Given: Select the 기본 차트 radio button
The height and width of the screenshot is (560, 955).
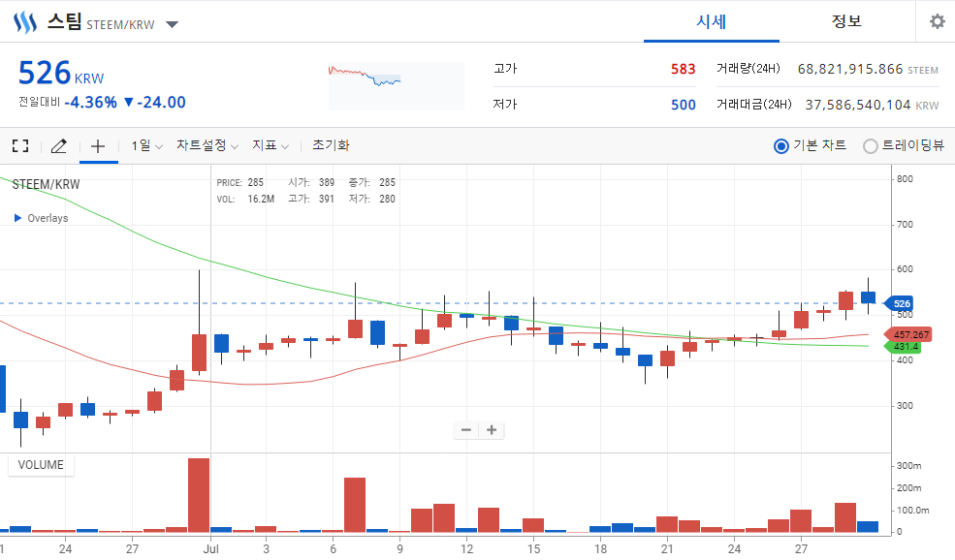Looking at the screenshot, I should 780,146.
